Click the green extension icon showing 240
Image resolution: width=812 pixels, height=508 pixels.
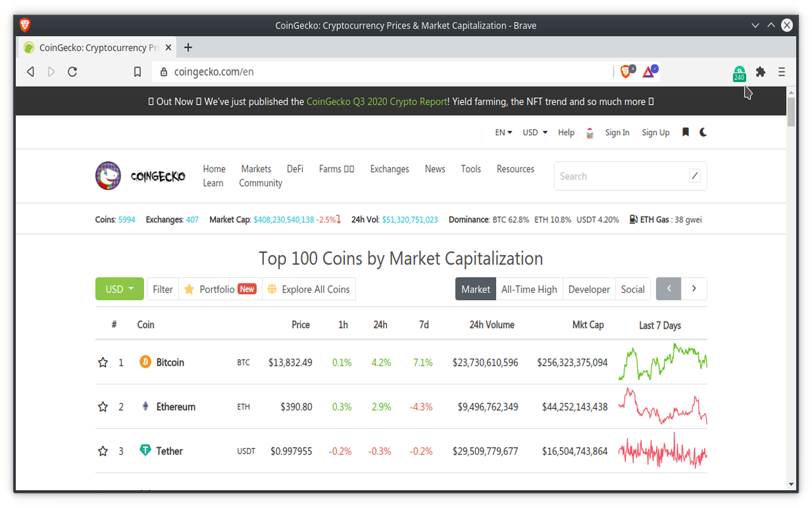click(x=739, y=73)
